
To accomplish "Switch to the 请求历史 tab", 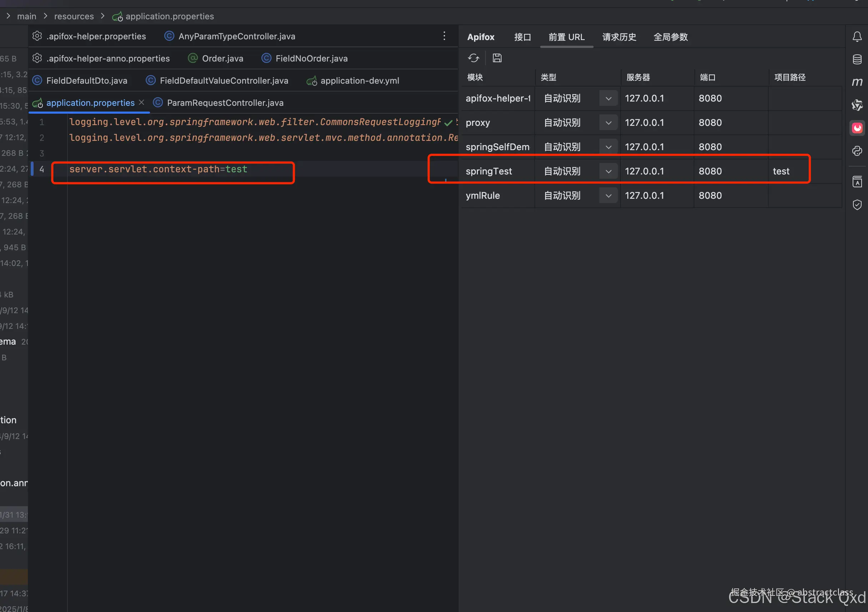I will point(619,37).
